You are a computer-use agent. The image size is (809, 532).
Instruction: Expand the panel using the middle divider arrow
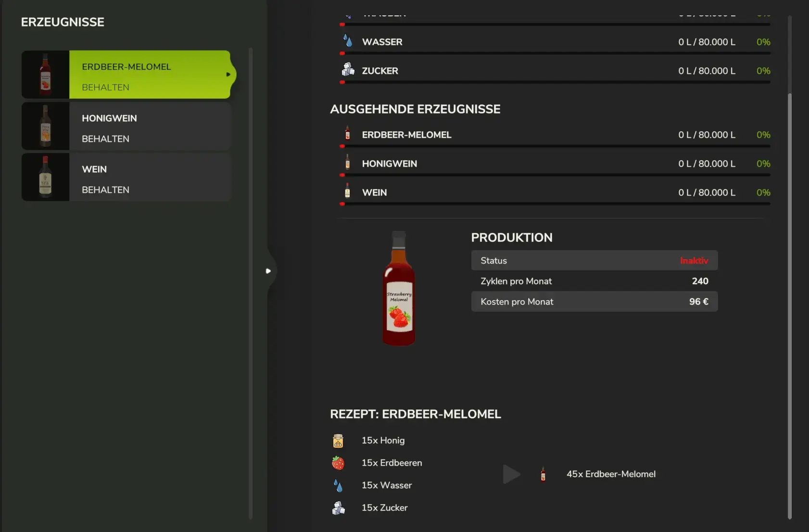pos(268,271)
